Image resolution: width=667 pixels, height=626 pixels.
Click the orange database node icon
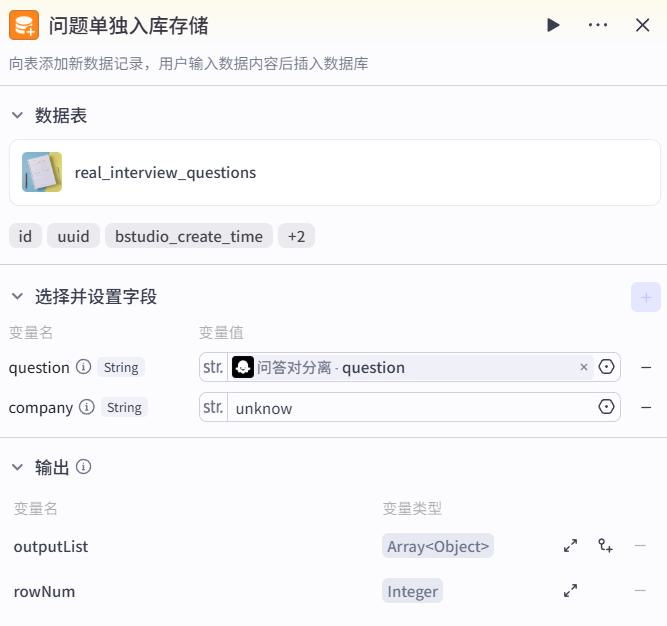(24, 26)
